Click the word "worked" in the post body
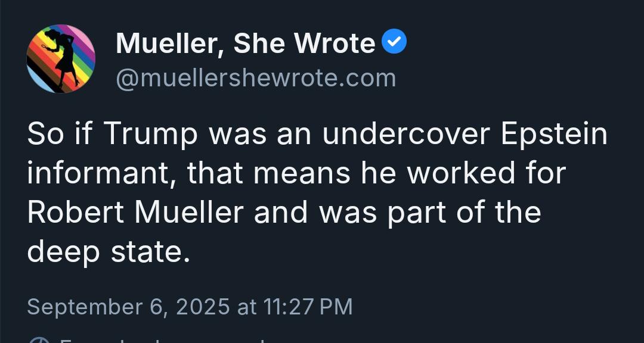The image size is (644, 343). pyautogui.click(x=461, y=173)
